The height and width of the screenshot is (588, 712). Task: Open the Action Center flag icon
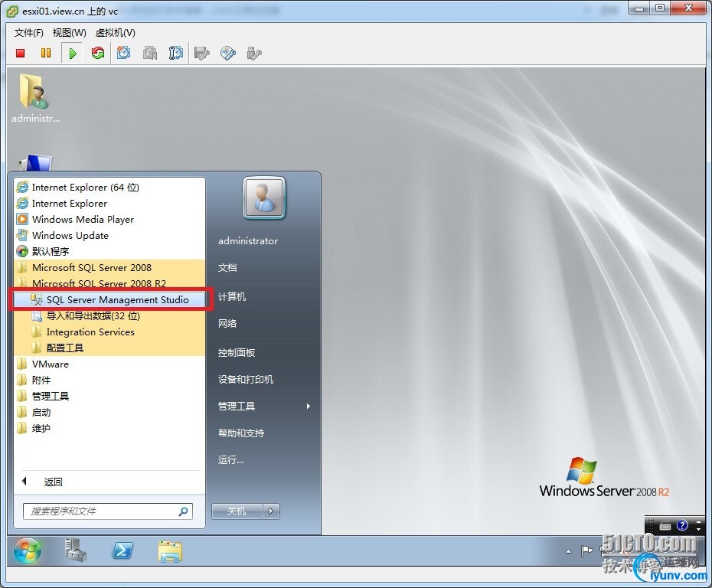click(586, 551)
